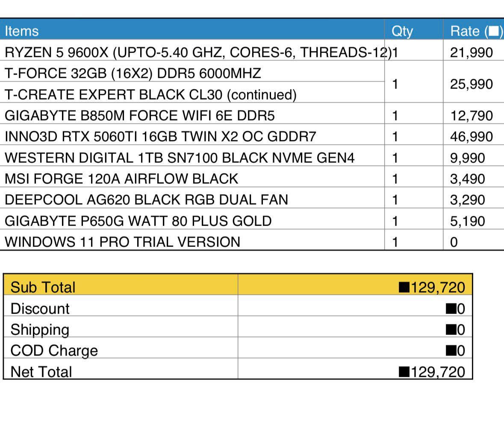This screenshot has height=422, width=504.
Task: Click the 46,990 rate value
Action: click(x=471, y=137)
